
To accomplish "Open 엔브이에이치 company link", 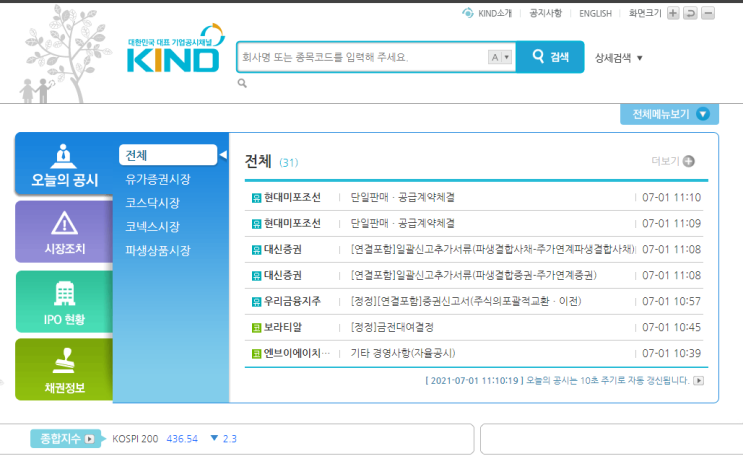I will (297, 353).
